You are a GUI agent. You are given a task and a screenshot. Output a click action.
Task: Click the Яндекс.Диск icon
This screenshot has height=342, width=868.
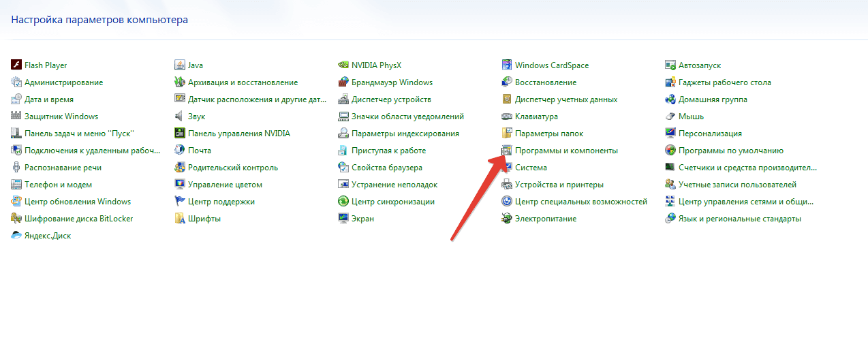tap(16, 236)
